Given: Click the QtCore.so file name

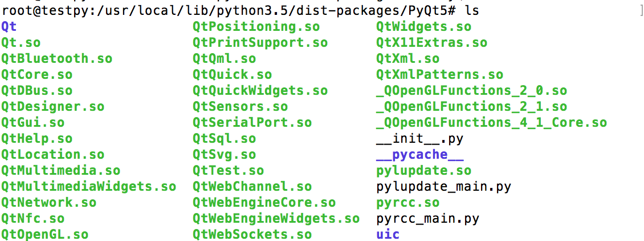Looking at the screenshot, I should (36, 74).
